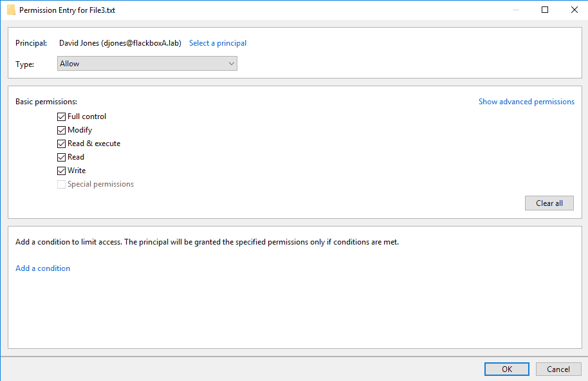Maximize the Permission Entry window

coord(545,10)
